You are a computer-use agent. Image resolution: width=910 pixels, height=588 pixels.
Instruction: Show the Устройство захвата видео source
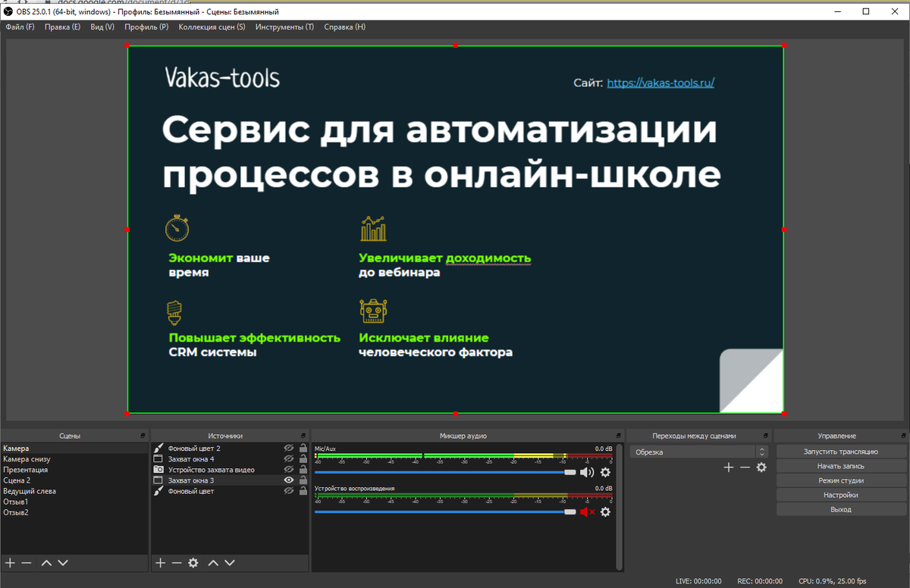point(288,470)
